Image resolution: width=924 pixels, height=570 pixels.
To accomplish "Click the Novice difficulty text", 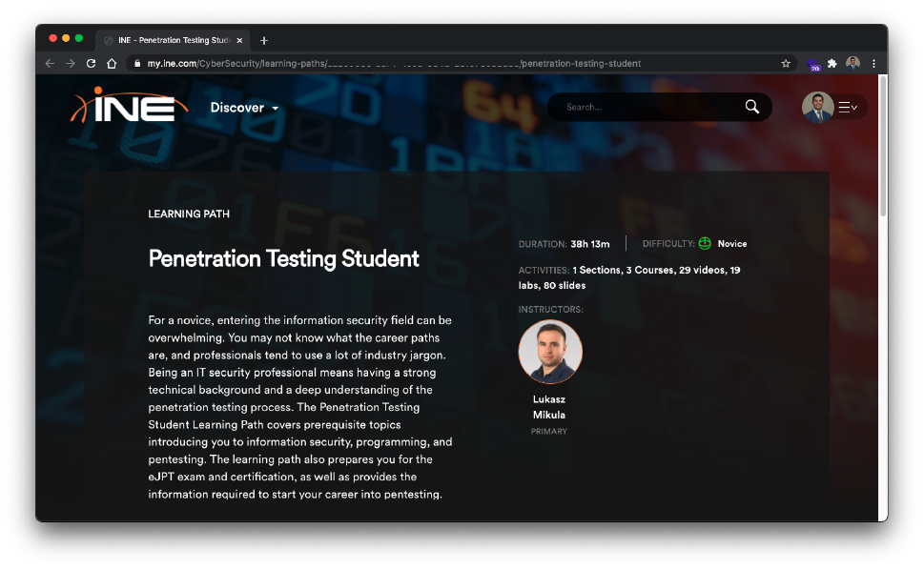I will [732, 244].
